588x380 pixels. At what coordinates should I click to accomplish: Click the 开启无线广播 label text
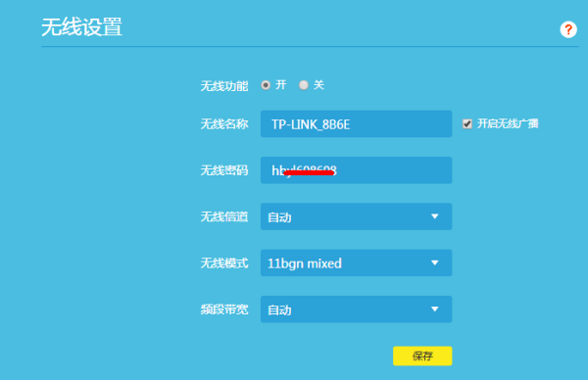coord(508,123)
